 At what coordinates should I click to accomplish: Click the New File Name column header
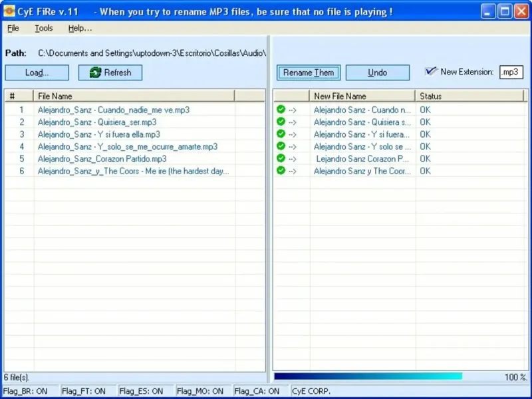(x=362, y=96)
